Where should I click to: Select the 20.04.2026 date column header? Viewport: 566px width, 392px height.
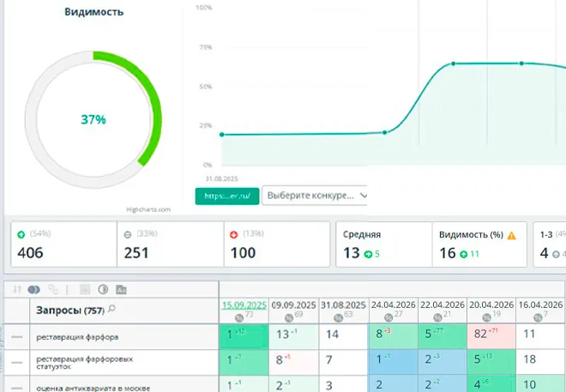pos(491,305)
